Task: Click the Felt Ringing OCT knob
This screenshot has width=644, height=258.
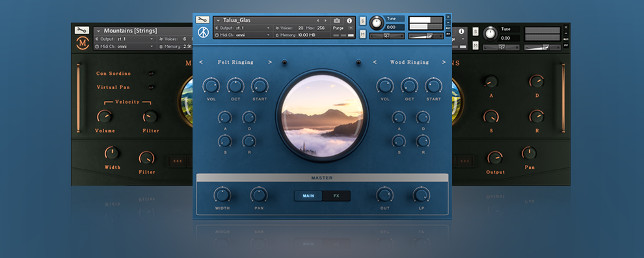Action: tap(235, 85)
